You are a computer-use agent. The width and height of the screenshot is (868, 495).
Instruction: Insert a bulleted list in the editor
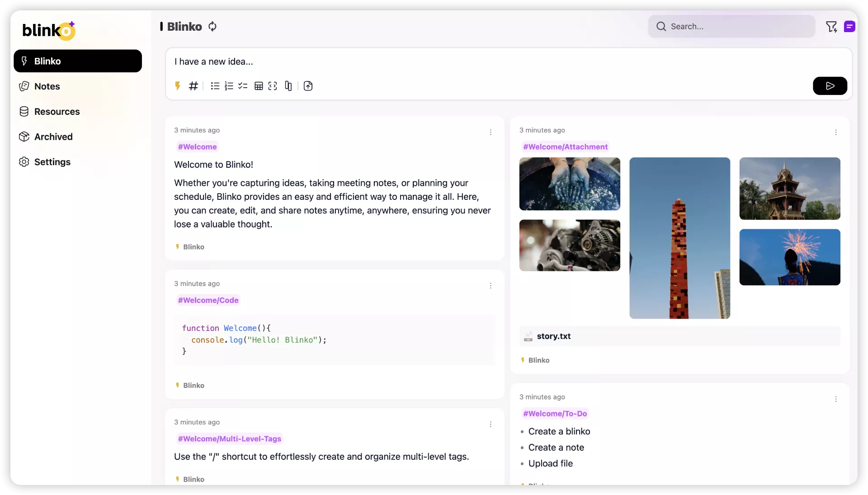pos(215,86)
